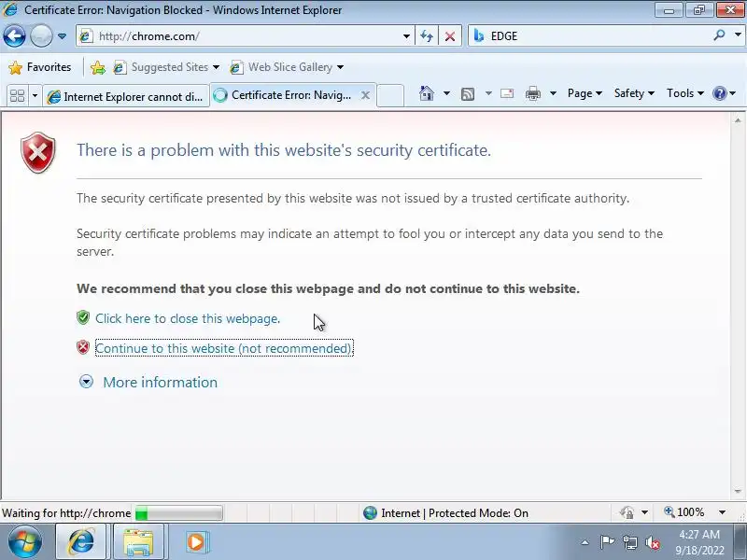Screen dimensions: 747x560
Task: Click the IE logo in title bar
Action: 10,9
